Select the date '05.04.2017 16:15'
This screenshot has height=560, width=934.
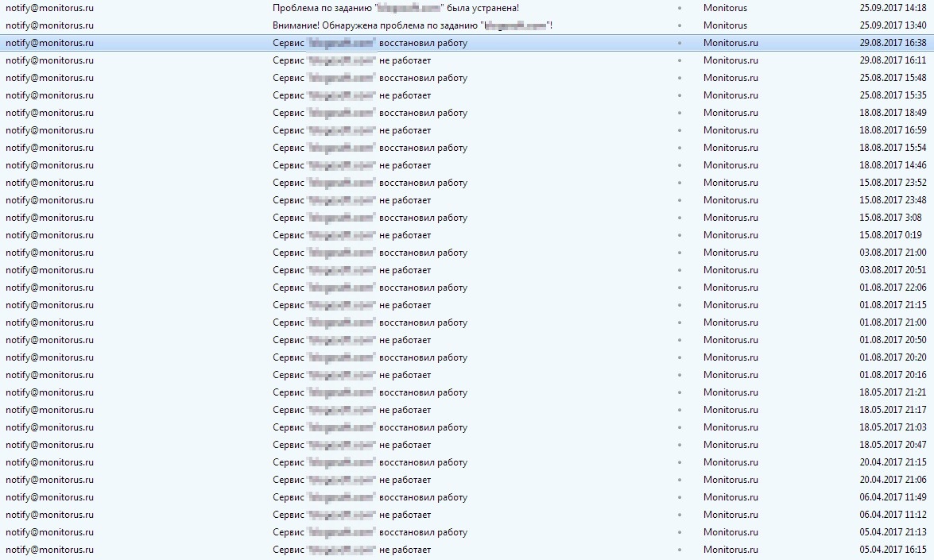click(x=893, y=550)
